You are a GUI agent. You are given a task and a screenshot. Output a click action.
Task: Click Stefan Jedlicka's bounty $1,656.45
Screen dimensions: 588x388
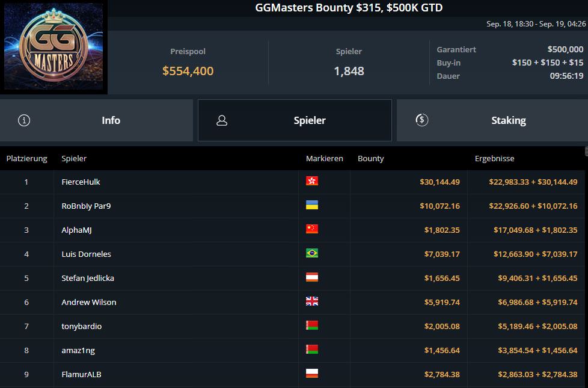(x=442, y=278)
